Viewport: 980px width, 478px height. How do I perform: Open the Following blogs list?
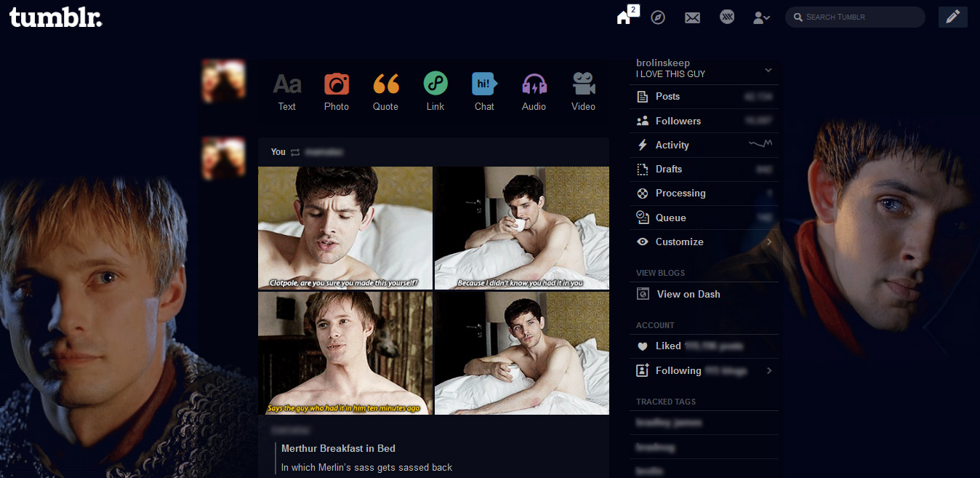click(x=704, y=370)
